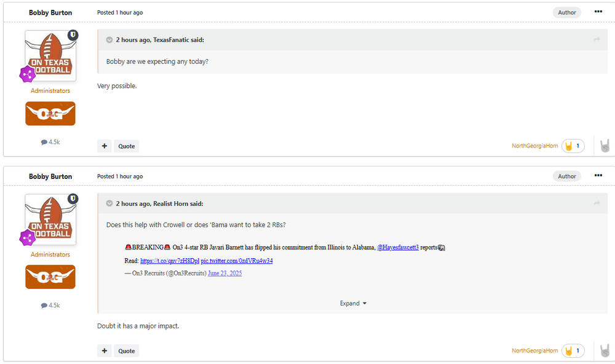Open the second post's three-dot options menu

(x=598, y=175)
